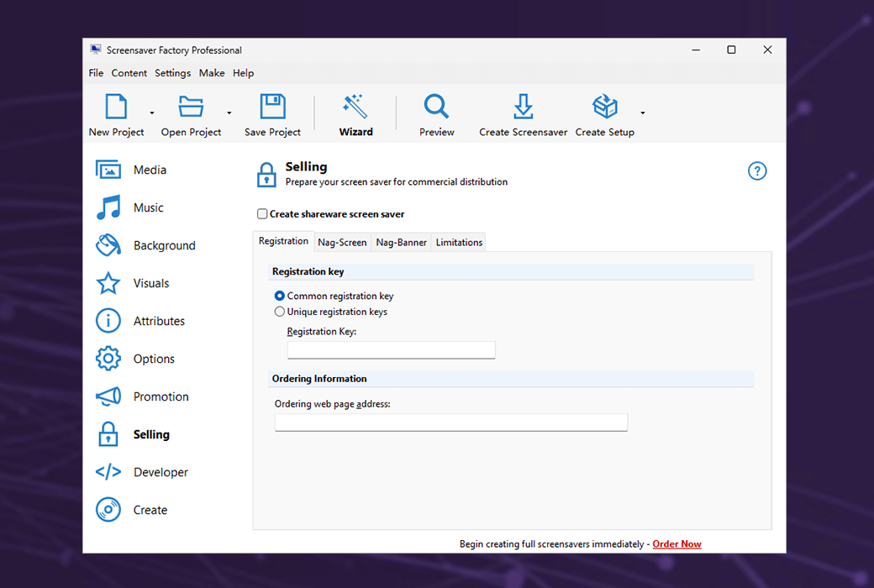Click the Create Screensaver download icon
Image resolution: width=874 pixels, height=588 pixels.
523,106
